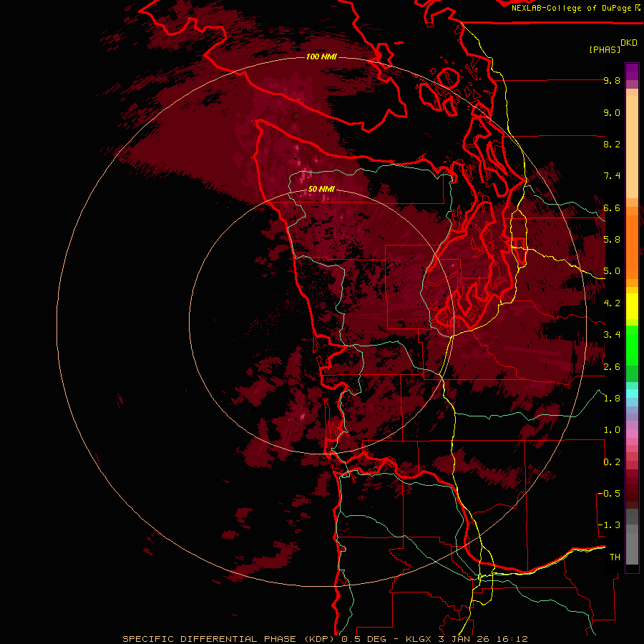
Task: Select the 1.8 scale label
Action: [x=612, y=399]
